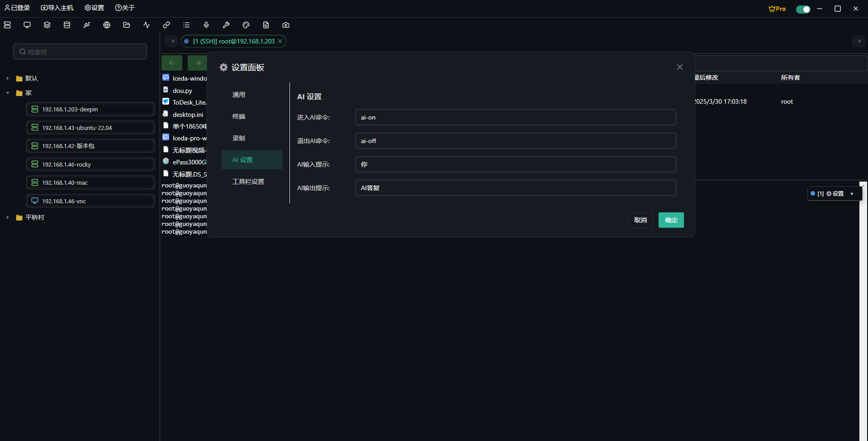Open the wrench tools icon
The image size is (868, 441).
pyautogui.click(x=226, y=25)
